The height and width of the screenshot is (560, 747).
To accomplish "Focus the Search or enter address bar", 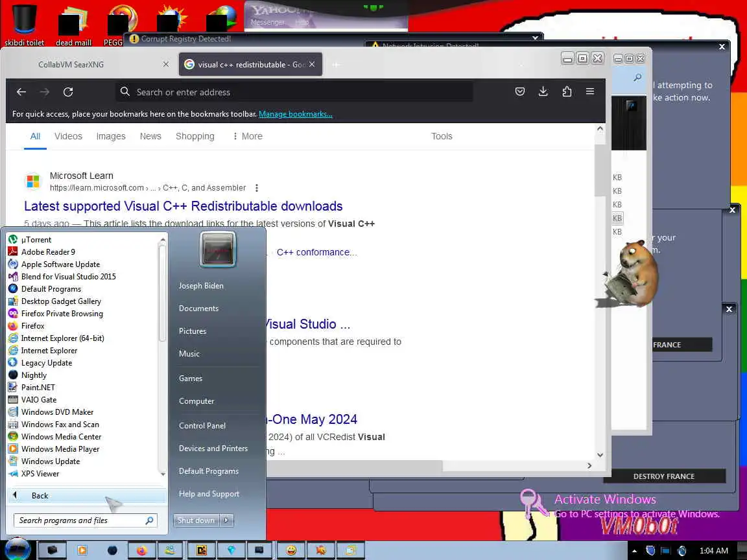I will (x=294, y=92).
